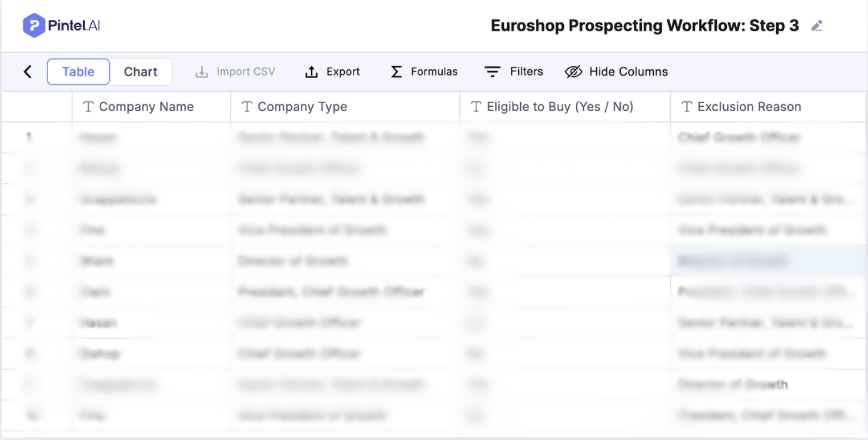
Task: Open the Filters panel
Action: [x=526, y=72]
